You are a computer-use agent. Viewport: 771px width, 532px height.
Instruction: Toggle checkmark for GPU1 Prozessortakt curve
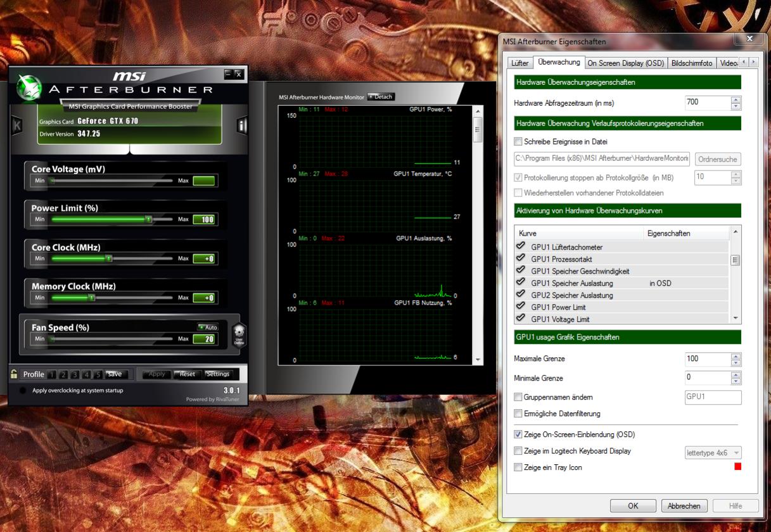point(521,258)
